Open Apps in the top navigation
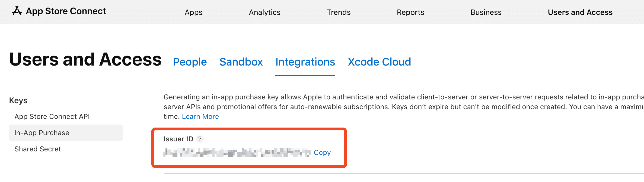The height and width of the screenshot is (182, 644). click(x=193, y=12)
